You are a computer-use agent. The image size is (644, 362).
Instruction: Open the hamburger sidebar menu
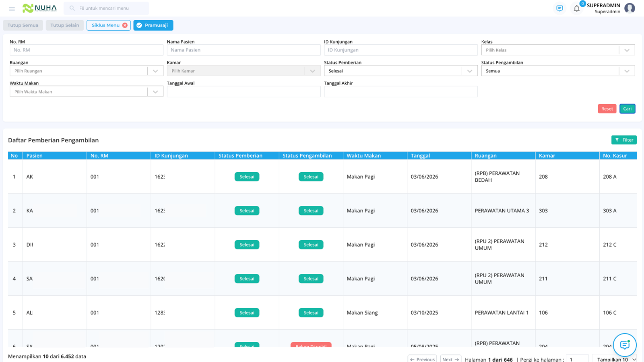(12, 8)
